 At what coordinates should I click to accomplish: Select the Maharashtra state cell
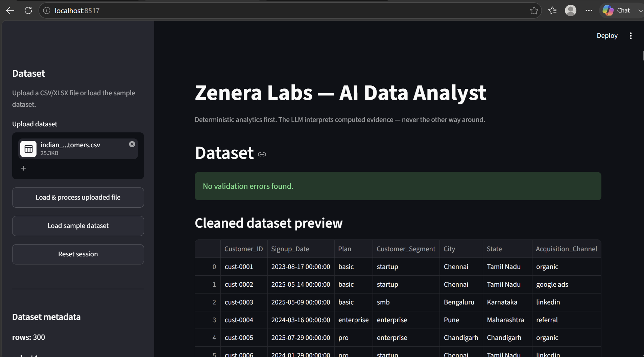point(507,320)
